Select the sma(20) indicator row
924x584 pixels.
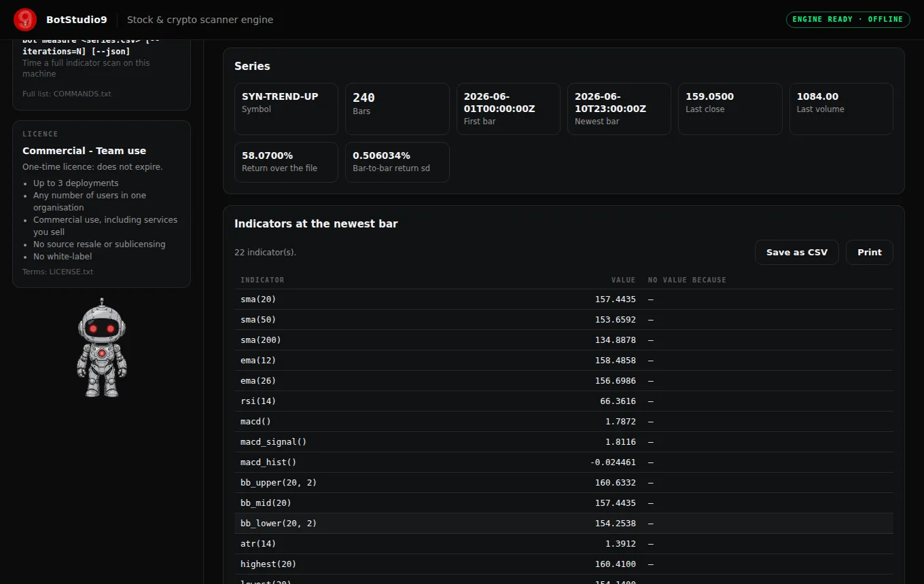[564, 299]
